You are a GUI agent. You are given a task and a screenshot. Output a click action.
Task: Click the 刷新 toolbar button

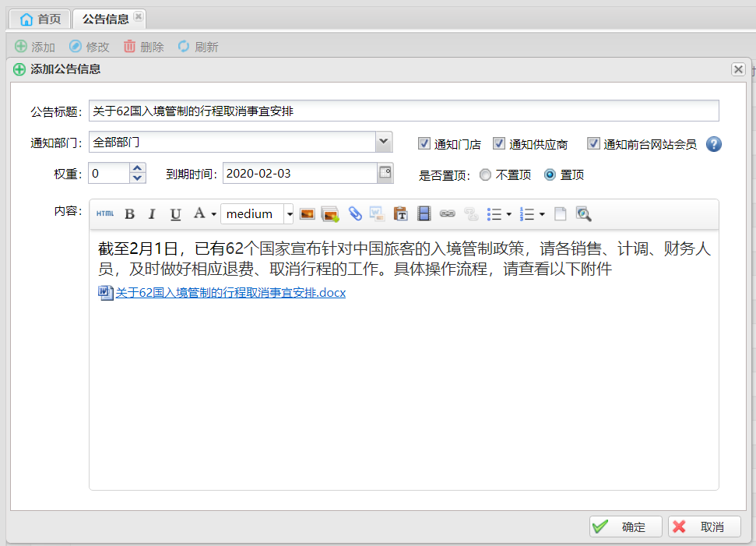click(199, 46)
